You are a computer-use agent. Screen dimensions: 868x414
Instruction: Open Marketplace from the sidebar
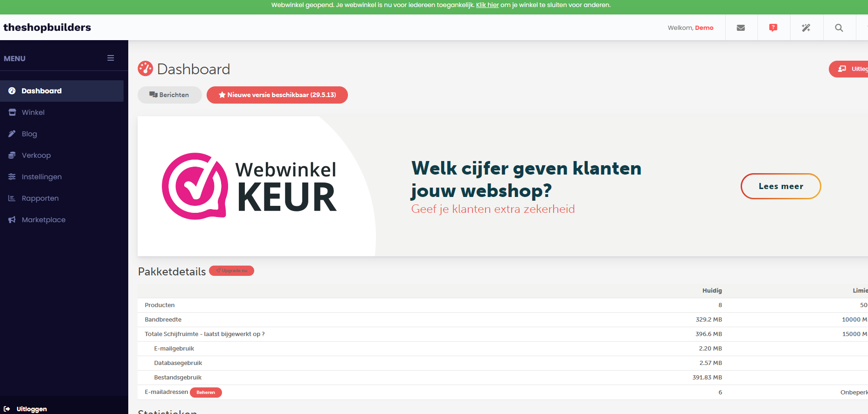coord(43,220)
